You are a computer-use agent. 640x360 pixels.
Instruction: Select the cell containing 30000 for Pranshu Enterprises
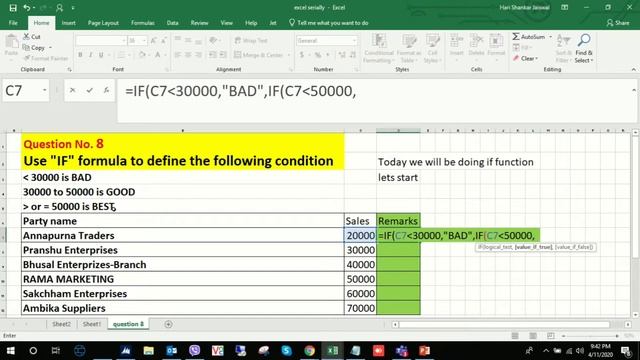(360, 250)
